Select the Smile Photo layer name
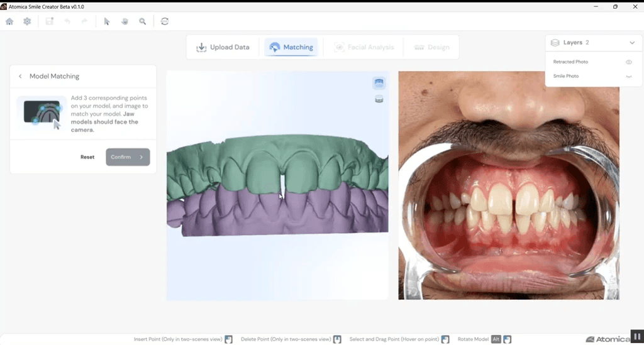644x345 pixels. 565,76
